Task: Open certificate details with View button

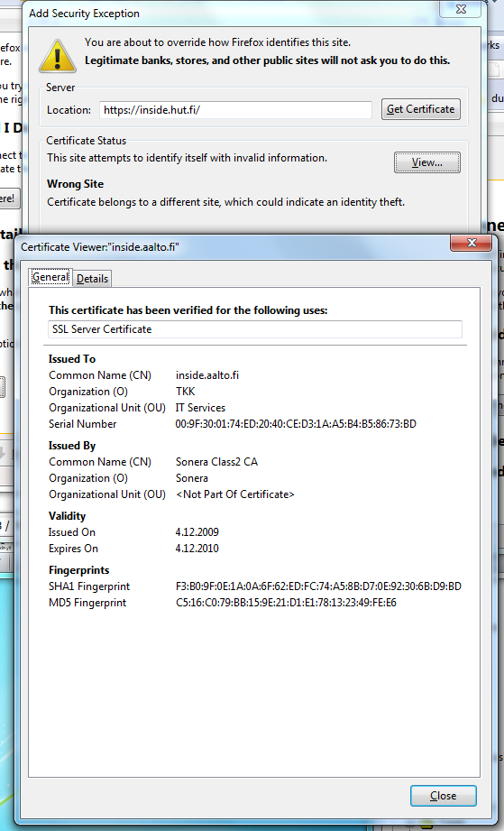Action: [427, 162]
